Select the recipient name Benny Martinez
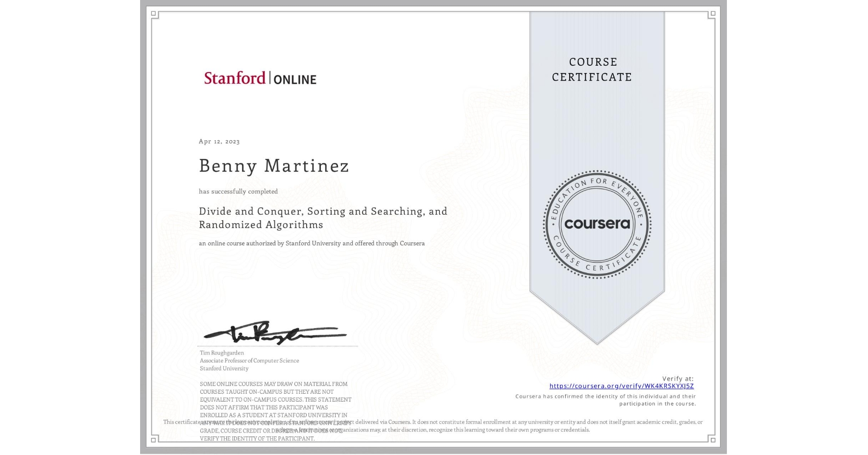Viewport: 868px width, 455px height. [274, 166]
